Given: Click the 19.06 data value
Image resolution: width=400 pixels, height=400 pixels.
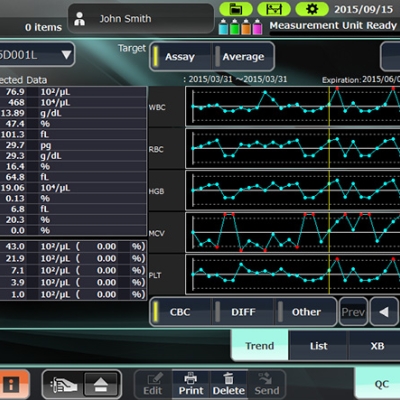Looking at the screenshot, I should [x=13, y=188].
